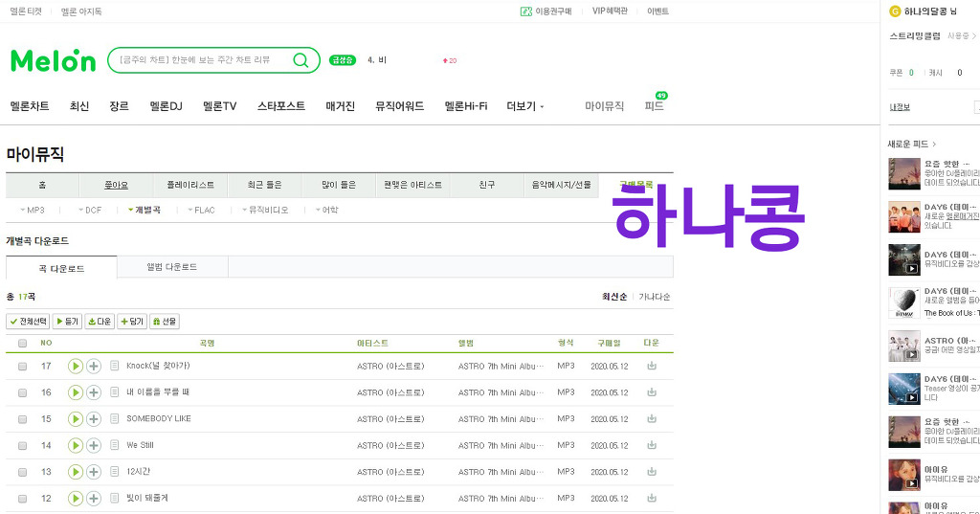Add Knock(널 찾아가) to playlist with plus icon
The width and height of the screenshot is (980, 514).
94,366
